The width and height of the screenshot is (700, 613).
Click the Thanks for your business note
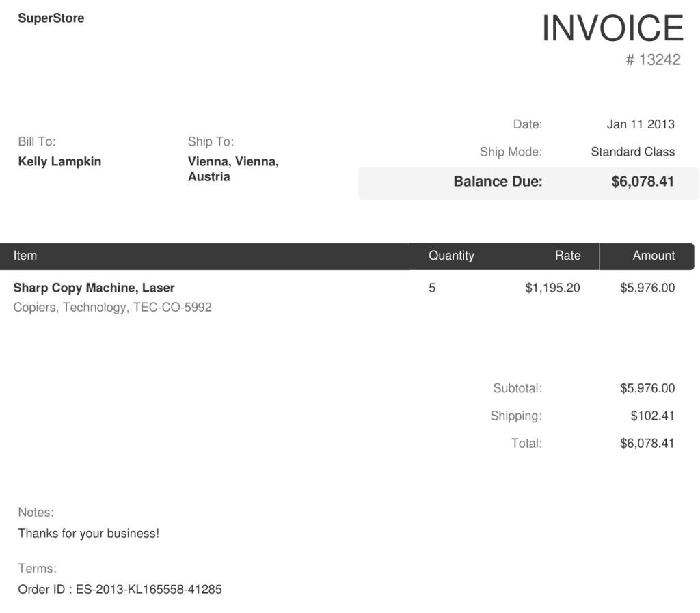click(x=88, y=534)
